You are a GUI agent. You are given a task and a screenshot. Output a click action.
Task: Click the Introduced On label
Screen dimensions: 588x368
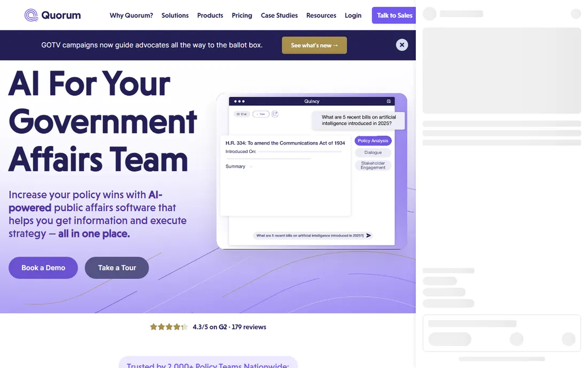click(x=241, y=151)
